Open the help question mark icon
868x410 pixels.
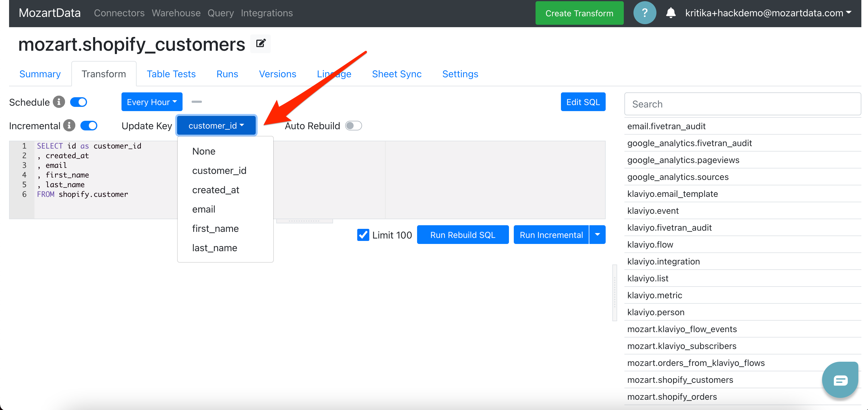tap(644, 13)
